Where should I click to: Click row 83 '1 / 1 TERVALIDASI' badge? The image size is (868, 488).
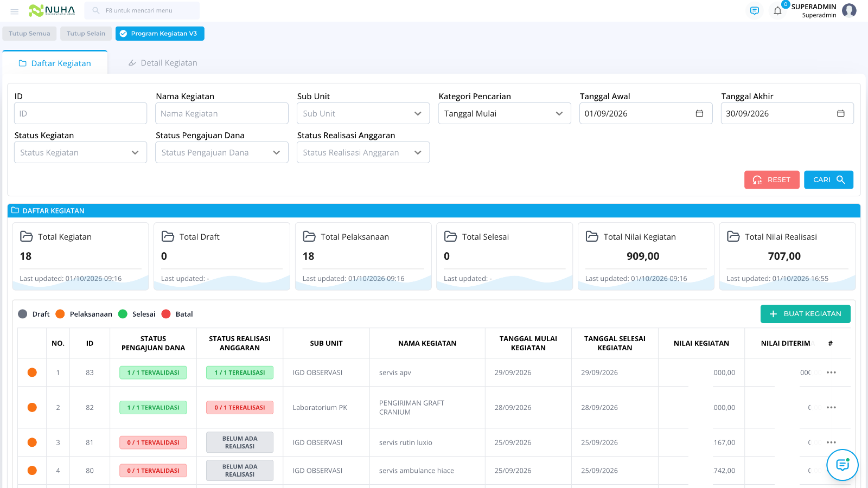tap(154, 373)
